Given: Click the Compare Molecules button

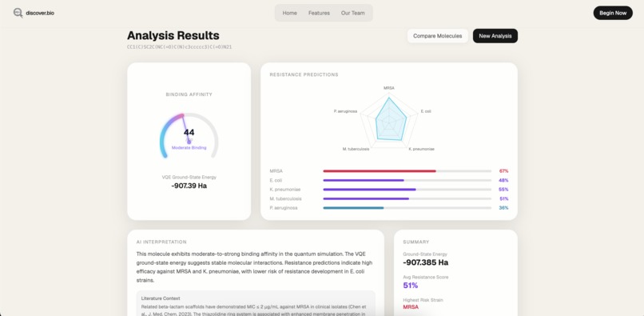Looking at the screenshot, I should pos(437,36).
